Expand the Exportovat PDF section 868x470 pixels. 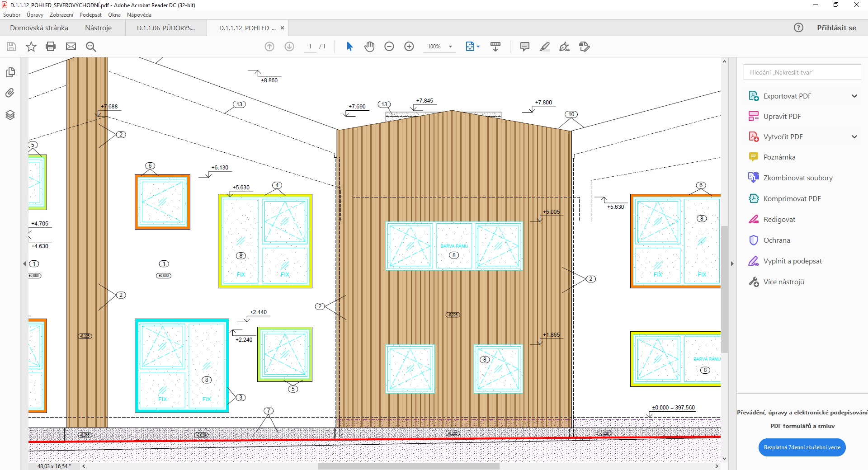click(854, 96)
